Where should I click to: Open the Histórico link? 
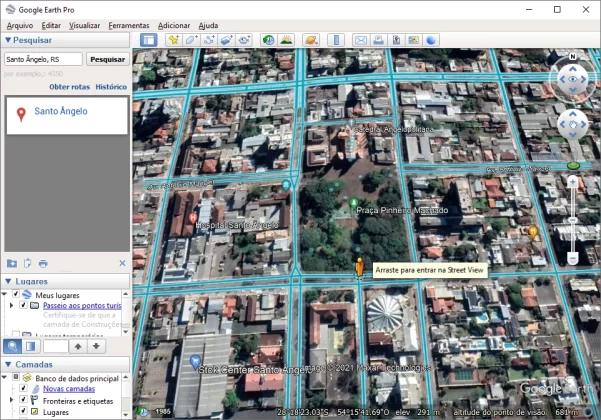111,87
